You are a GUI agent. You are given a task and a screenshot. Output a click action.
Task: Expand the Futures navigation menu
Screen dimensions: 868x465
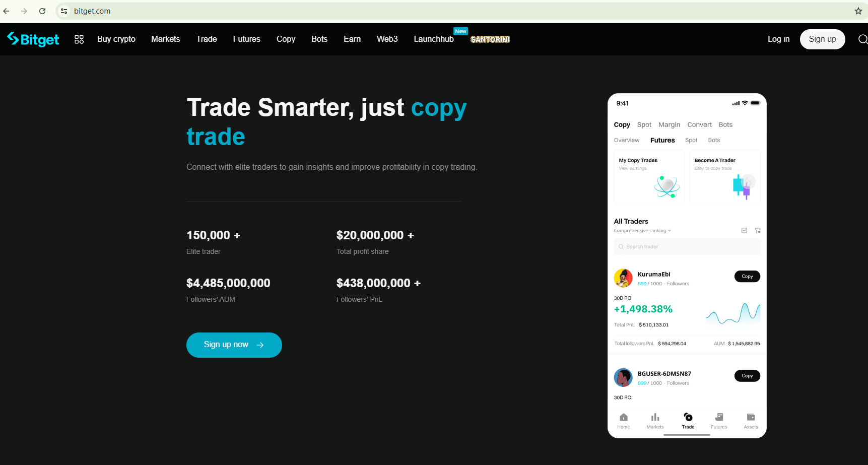(x=247, y=39)
